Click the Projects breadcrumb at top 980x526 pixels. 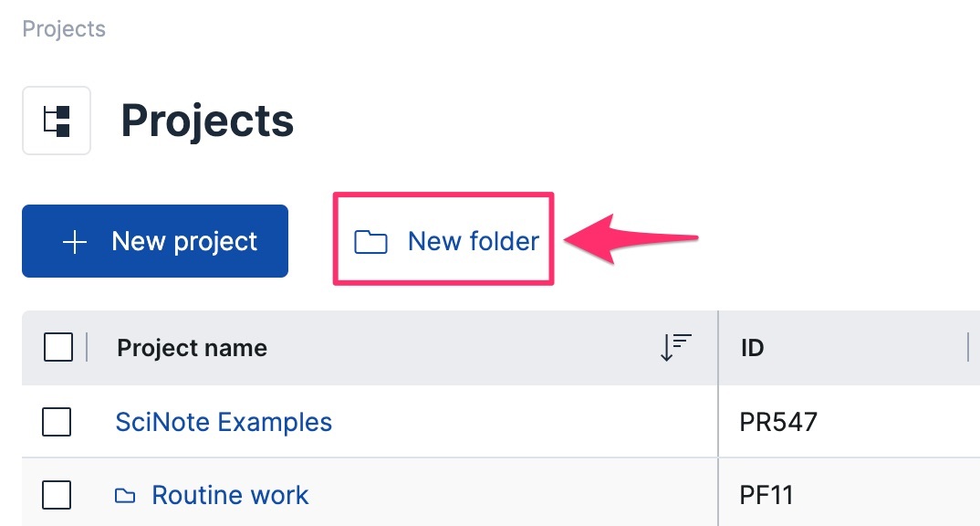[64, 29]
